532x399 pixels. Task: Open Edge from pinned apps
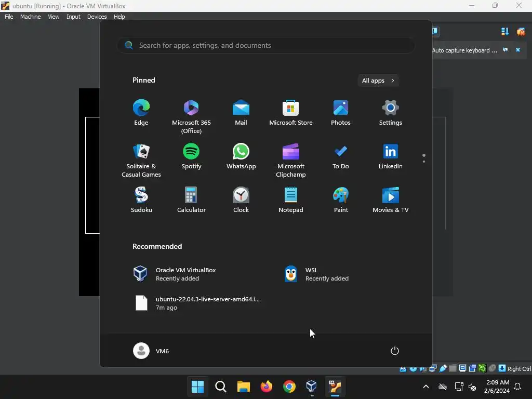click(141, 113)
